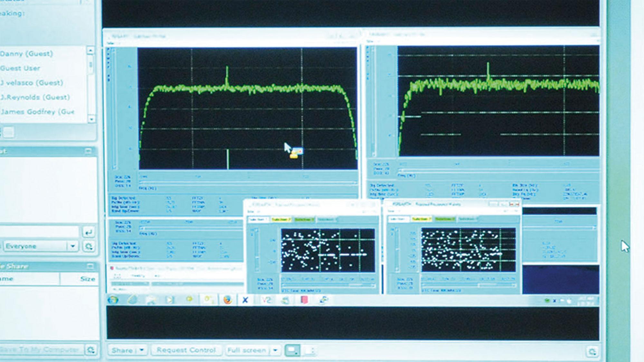
Task: Open the Windows Start orb
Action: [113, 300]
